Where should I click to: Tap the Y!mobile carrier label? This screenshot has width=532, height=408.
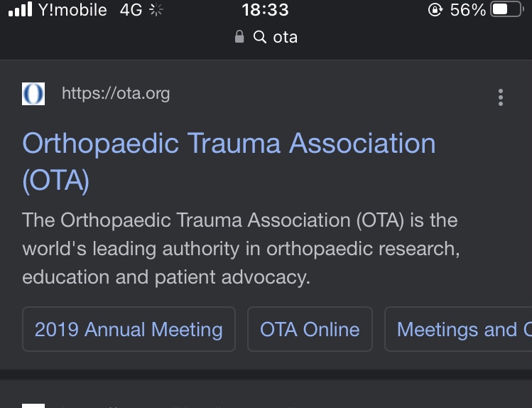coord(72,10)
